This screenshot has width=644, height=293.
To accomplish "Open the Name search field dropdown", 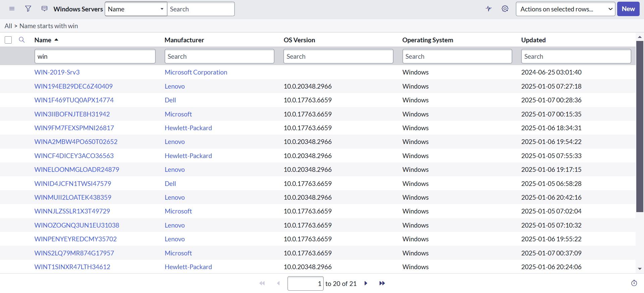I will [x=136, y=9].
